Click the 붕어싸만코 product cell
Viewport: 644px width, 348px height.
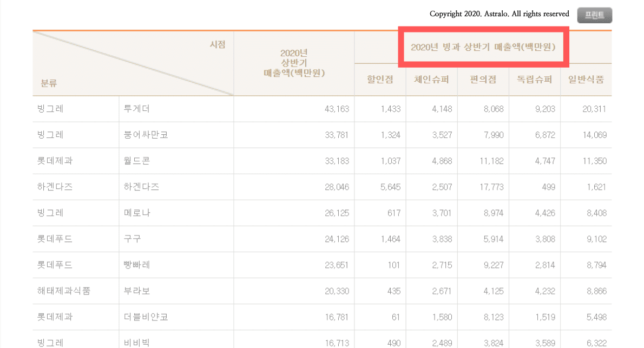(x=146, y=135)
